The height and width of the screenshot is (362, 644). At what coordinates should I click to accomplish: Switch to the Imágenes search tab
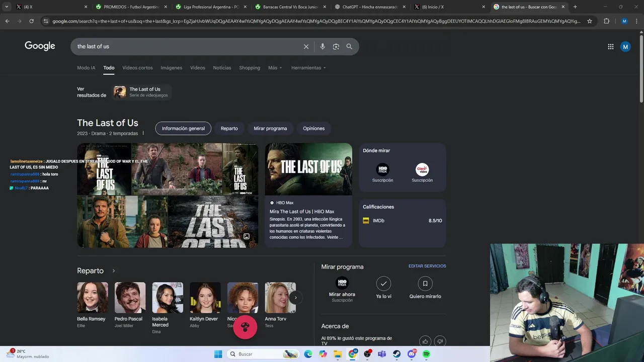click(172, 68)
